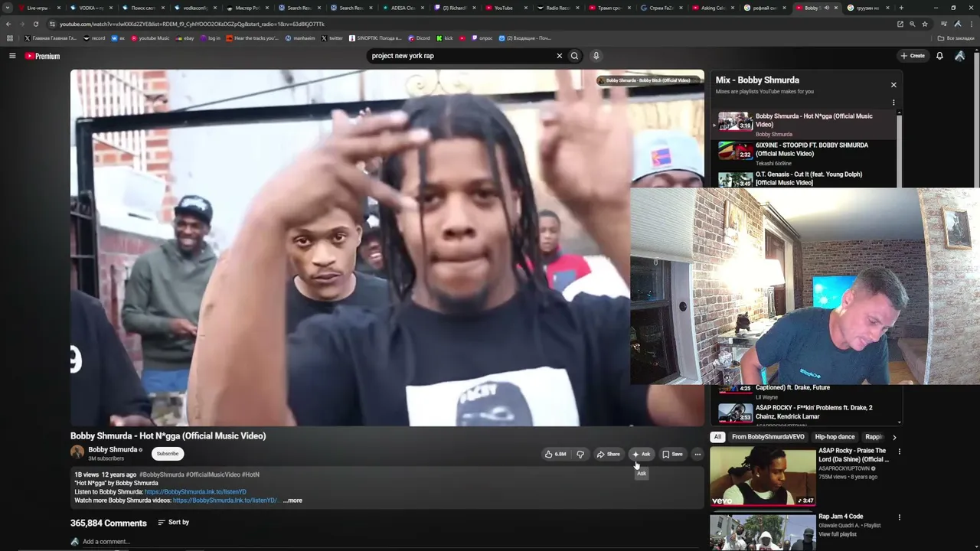
Task: Open the comments Sort by dropdown
Action: pos(174,523)
